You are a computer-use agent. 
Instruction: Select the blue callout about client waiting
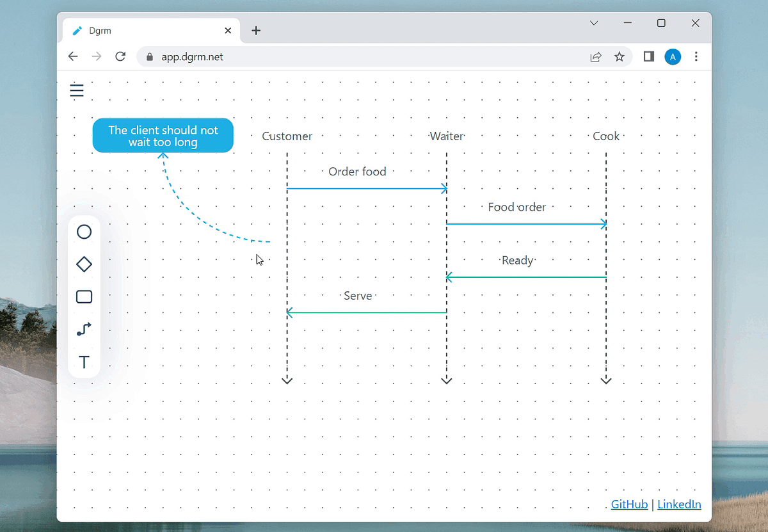click(x=163, y=135)
